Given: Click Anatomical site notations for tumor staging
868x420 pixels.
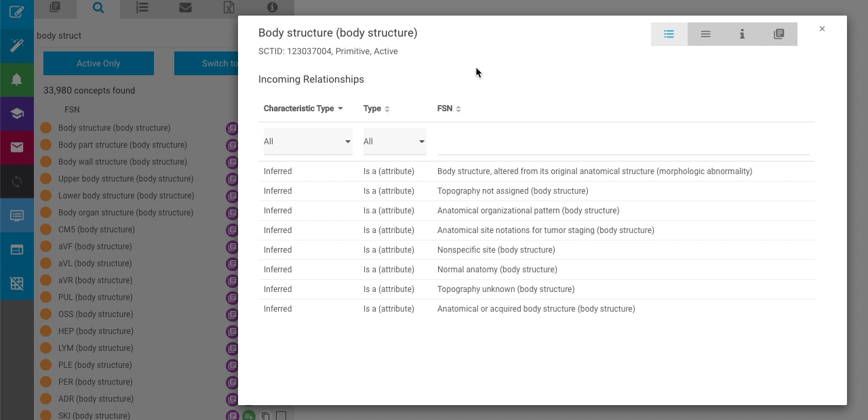Looking at the screenshot, I should click(536, 230).
